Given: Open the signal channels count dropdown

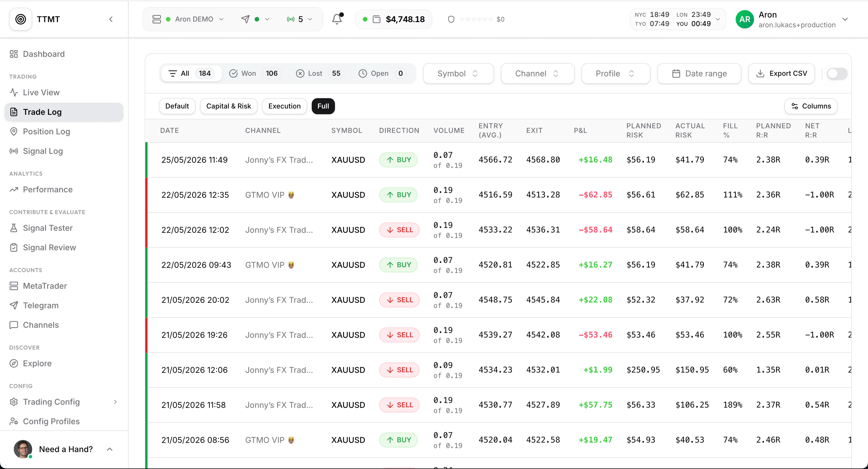Looking at the screenshot, I should click(300, 19).
